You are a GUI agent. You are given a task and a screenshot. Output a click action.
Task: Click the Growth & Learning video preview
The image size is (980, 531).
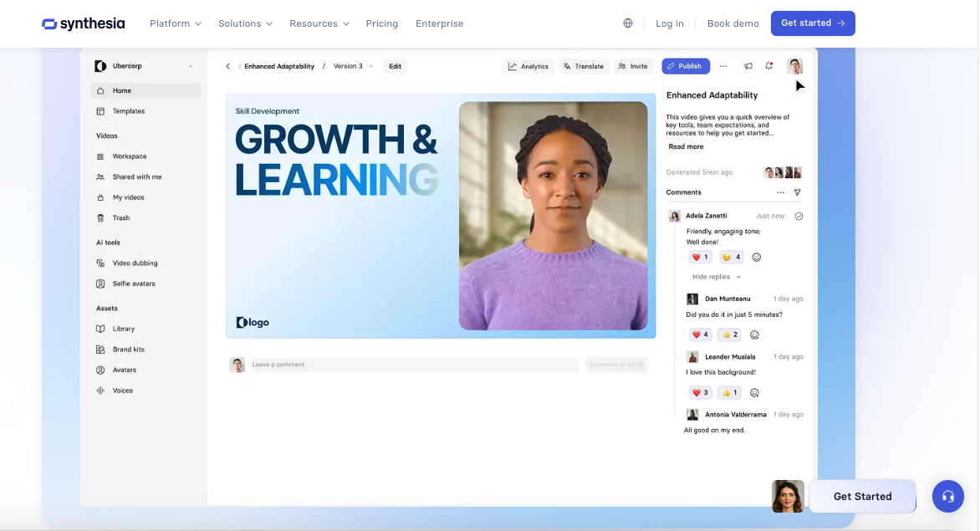[x=440, y=216]
